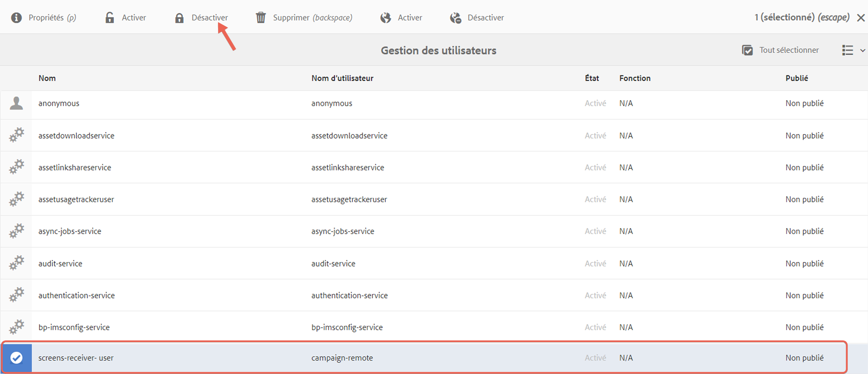Open the list view switcher dropdown
Image resolution: width=868 pixels, height=374 pixels.
848,50
